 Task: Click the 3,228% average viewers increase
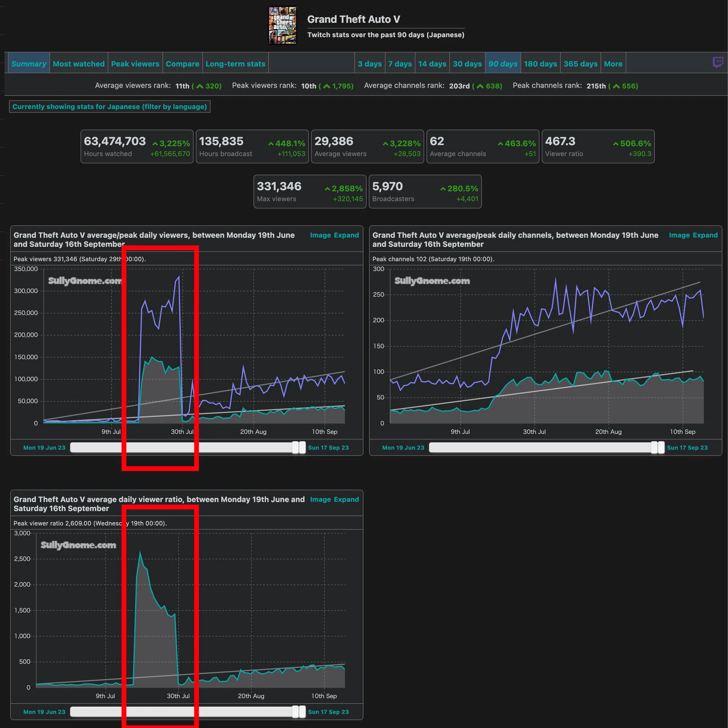[402, 143]
